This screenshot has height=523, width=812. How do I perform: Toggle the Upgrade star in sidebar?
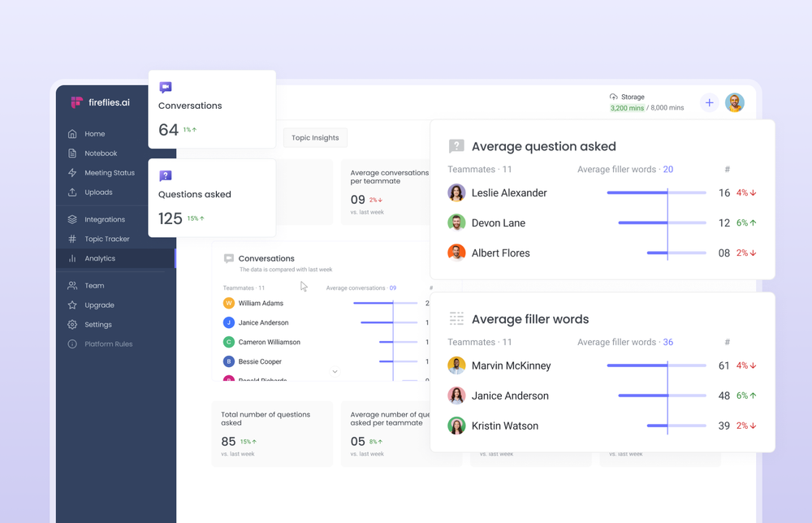coord(74,305)
